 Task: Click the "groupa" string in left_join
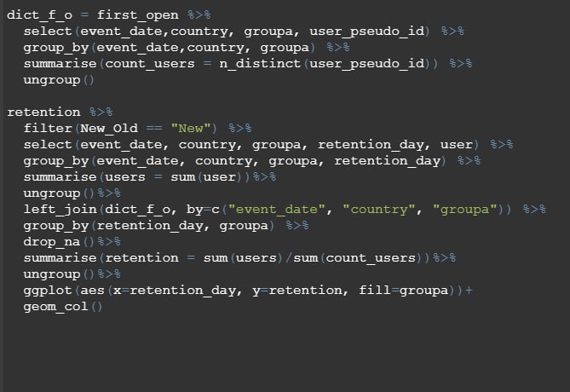point(465,210)
